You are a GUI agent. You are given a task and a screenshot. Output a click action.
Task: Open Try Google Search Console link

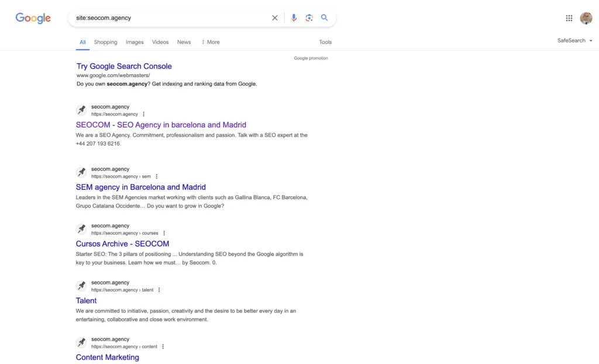124,66
